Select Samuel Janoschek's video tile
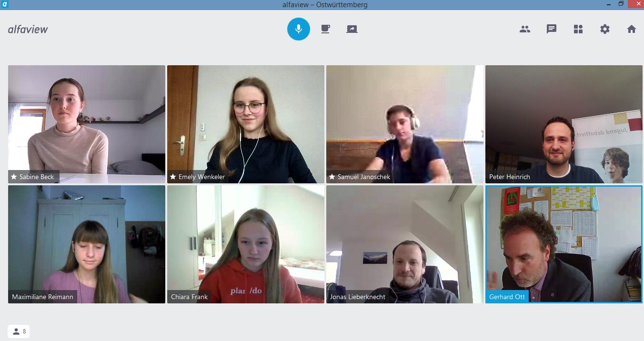The width and height of the screenshot is (644, 341). (405, 124)
